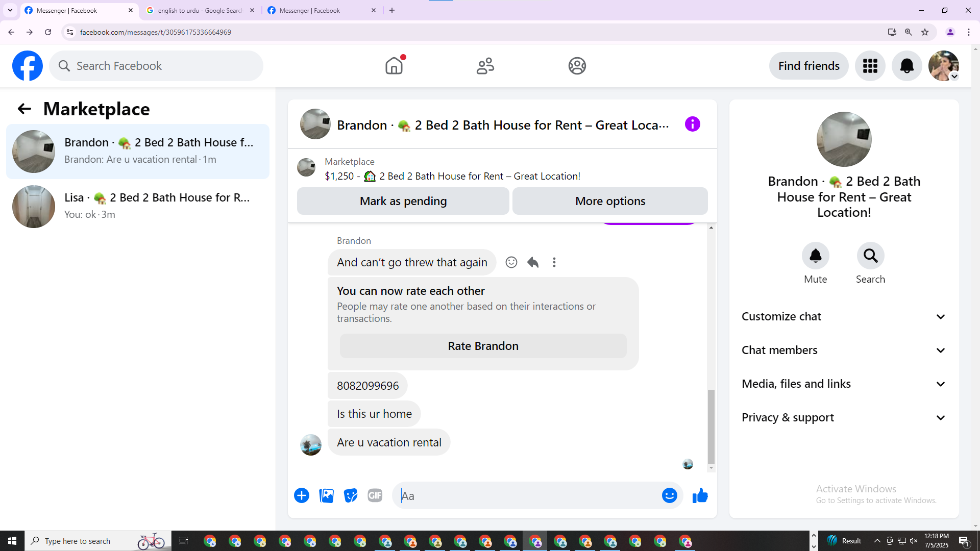
Task: Reply to Brandon's message with arrow icon
Action: tap(533, 262)
